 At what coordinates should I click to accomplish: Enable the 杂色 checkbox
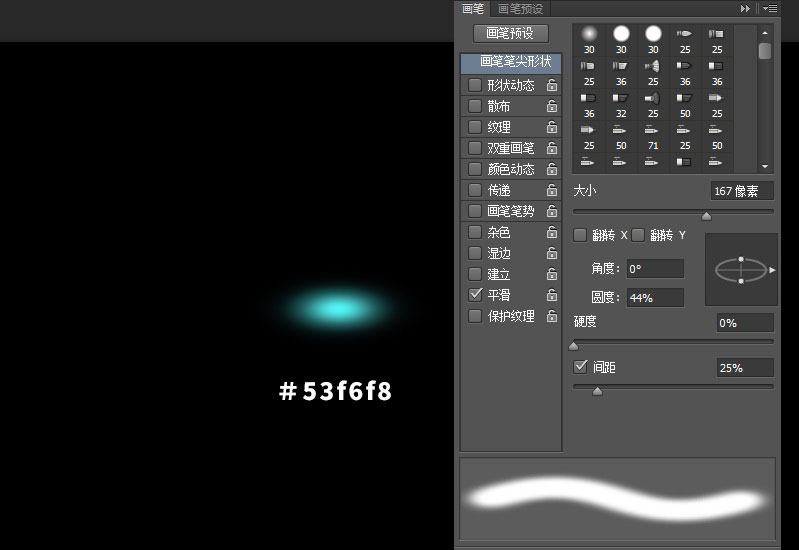[475, 232]
